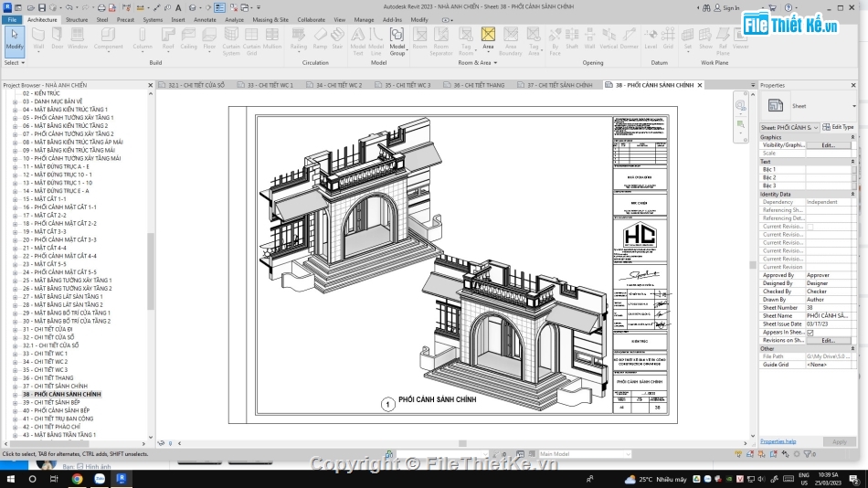
Task: Choose the Wall tool
Action: tap(38, 38)
